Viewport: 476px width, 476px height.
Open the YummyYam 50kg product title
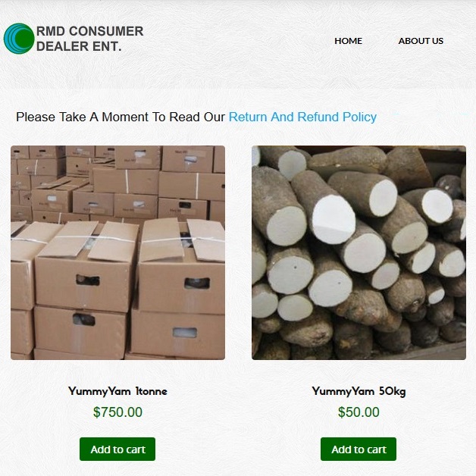(x=359, y=391)
